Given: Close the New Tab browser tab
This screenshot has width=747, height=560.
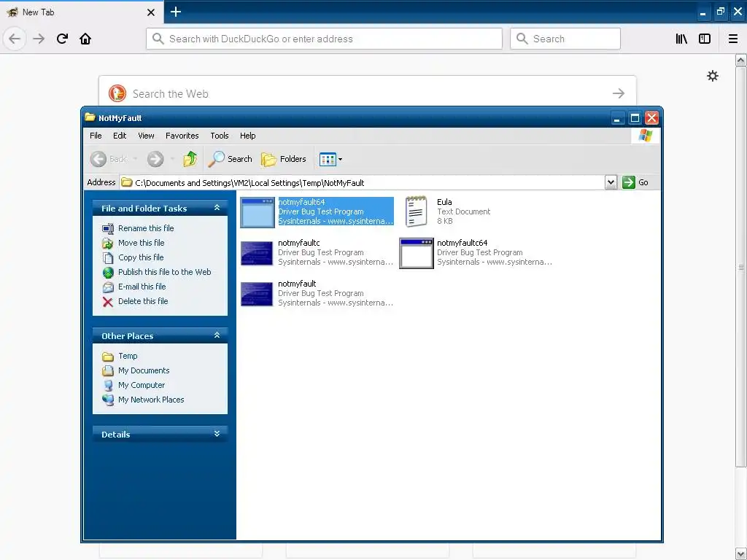Looking at the screenshot, I should pyautogui.click(x=151, y=12).
